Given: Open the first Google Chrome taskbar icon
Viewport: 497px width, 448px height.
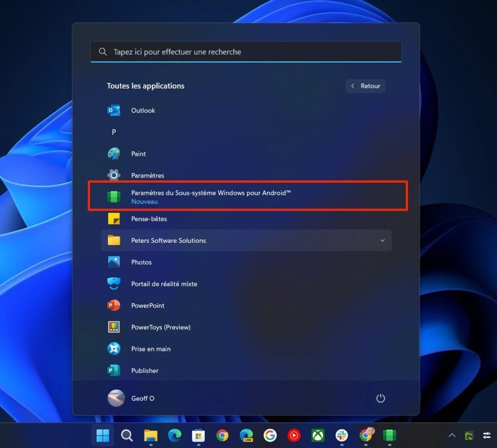Looking at the screenshot, I should 222,436.
